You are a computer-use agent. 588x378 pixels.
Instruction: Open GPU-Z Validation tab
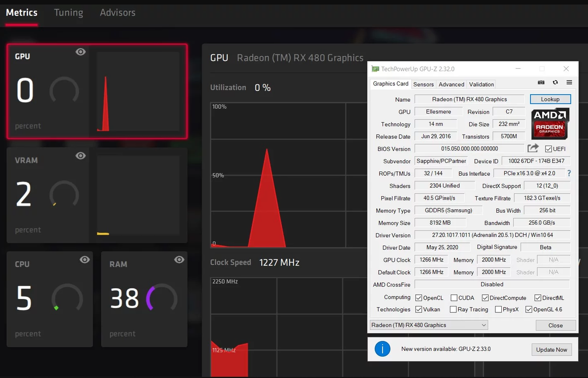pyautogui.click(x=482, y=84)
